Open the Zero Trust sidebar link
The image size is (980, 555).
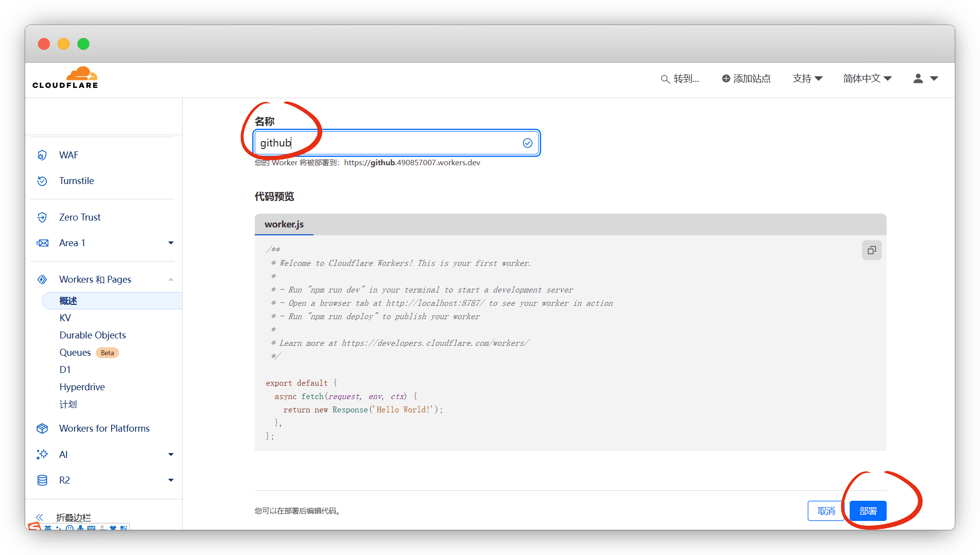80,217
